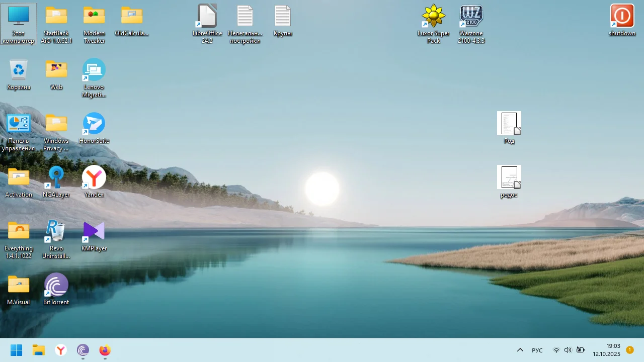Select the Revo Uninstall... shortcut
The height and width of the screenshot is (362, 644).
point(56,239)
